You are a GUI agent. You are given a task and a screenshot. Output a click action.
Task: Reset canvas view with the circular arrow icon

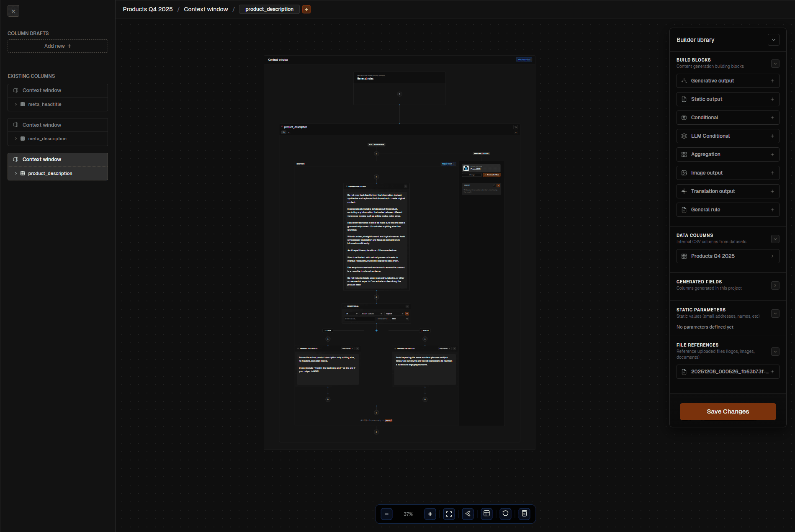coord(505,514)
